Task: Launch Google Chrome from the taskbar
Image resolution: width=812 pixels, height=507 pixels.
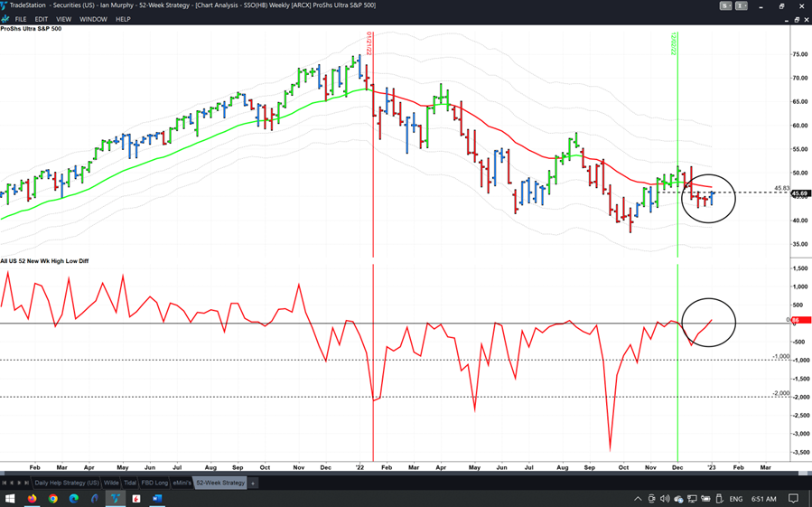Action: coord(52,499)
